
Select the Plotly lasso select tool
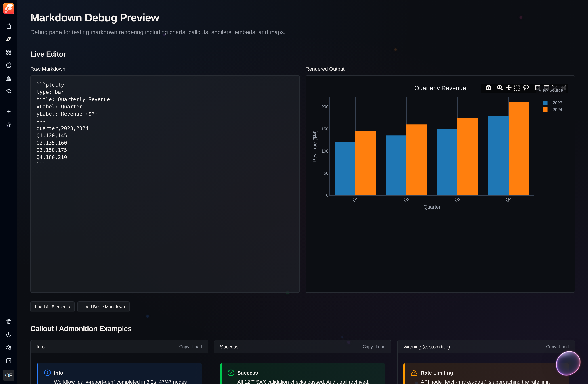point(526,88)
